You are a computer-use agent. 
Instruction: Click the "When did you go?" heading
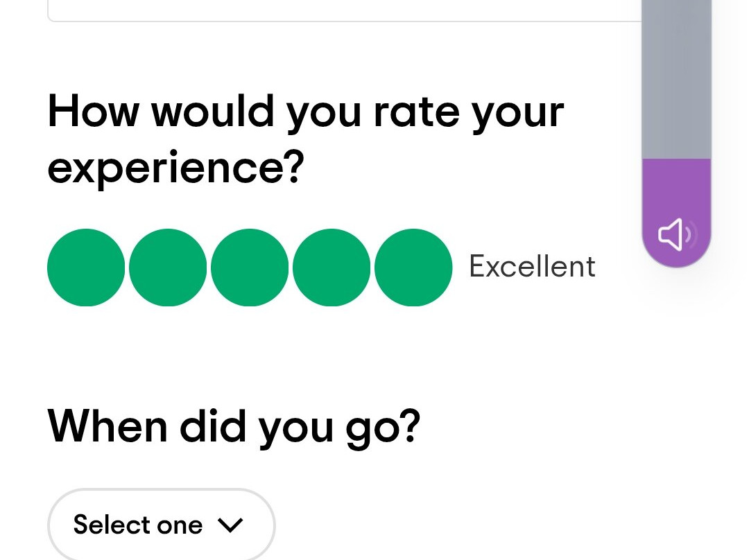[234, 428]
